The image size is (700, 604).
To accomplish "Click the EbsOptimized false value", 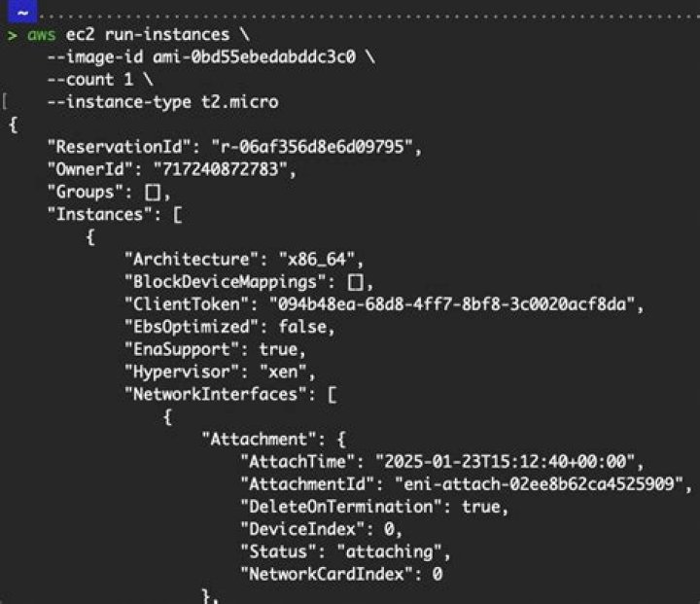I will (x=304, y=327).
